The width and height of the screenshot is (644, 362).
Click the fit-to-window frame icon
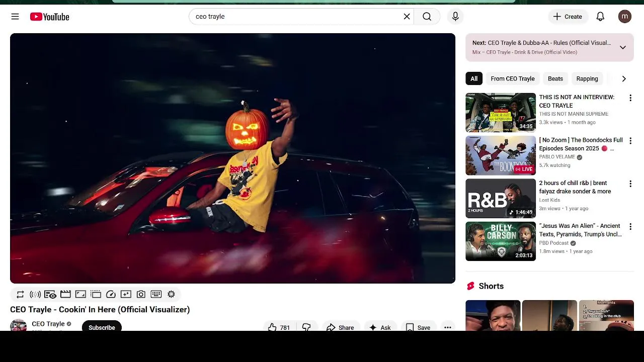[x=80, y=294]
